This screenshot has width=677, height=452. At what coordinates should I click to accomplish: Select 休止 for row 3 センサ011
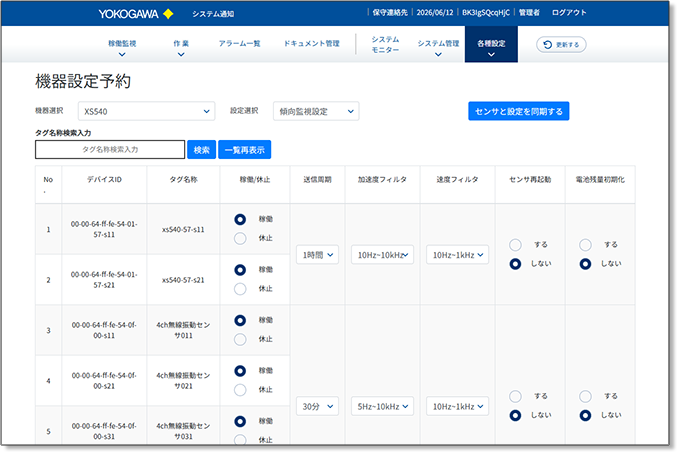click(x=240, y=339)
